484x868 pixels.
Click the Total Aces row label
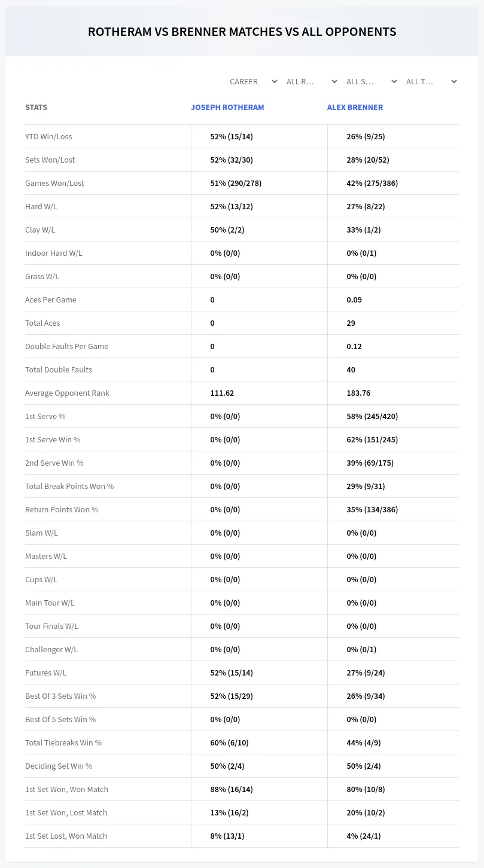click(x=42, y=323)
